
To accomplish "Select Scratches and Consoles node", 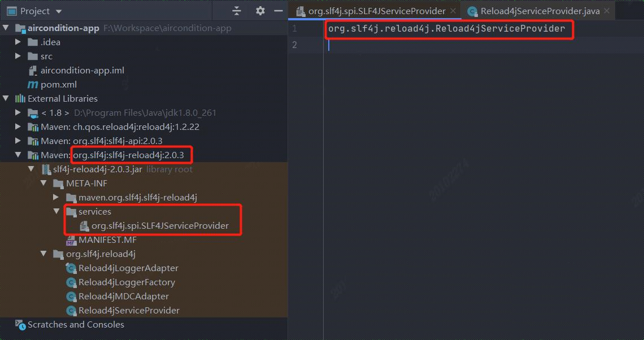I will tap(76, 324).
